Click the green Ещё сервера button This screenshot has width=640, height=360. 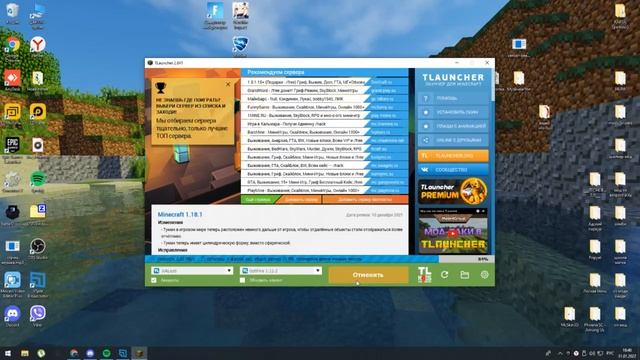pyautogui.click(x=258, y=200)
